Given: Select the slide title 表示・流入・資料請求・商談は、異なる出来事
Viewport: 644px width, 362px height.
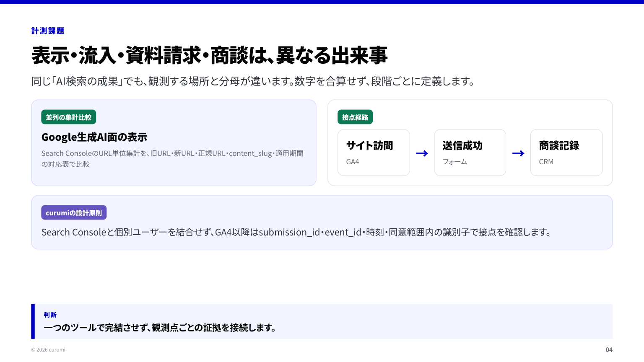Looking at the screenshot, I should point(210,55).
